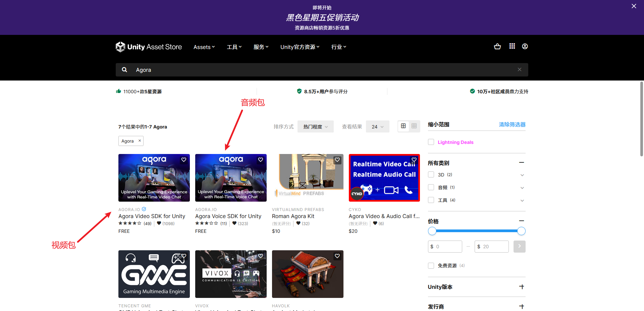Open the 热门程度 sort dropdown
The height and width of the screenshot is (311, 644).
click(x=315, y=126)
